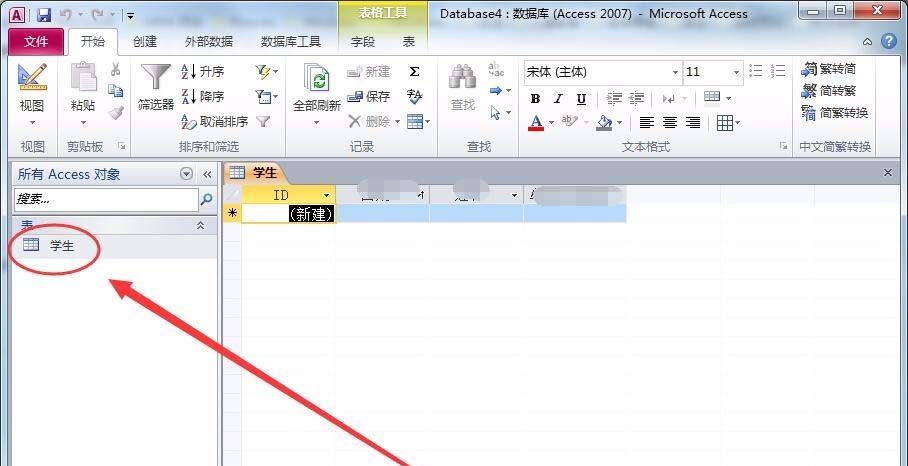
Task: Click the numbered list icon
Action: [779, 71]
